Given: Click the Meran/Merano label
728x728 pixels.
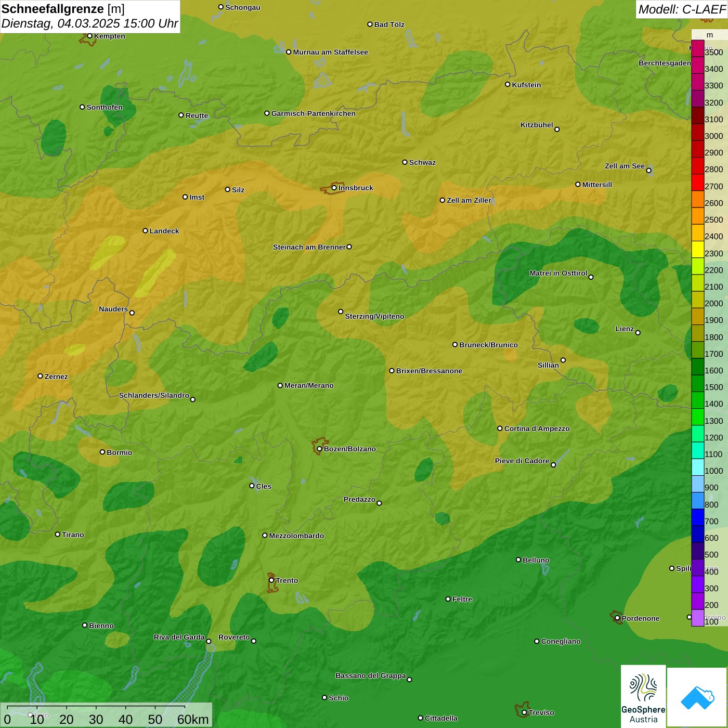Looking at the screenshot, I should [309, 385].
